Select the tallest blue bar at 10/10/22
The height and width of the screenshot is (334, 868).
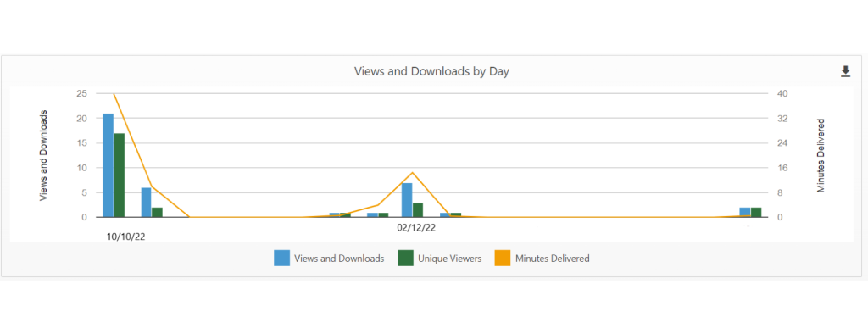point(108,165)
